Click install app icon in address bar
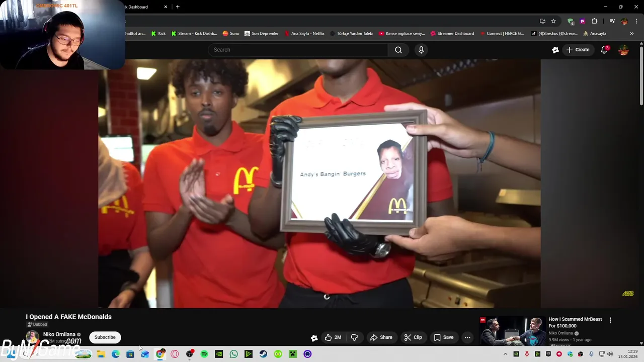The width and height of the screenshot is (644, 362). click(x=542, y=21)
